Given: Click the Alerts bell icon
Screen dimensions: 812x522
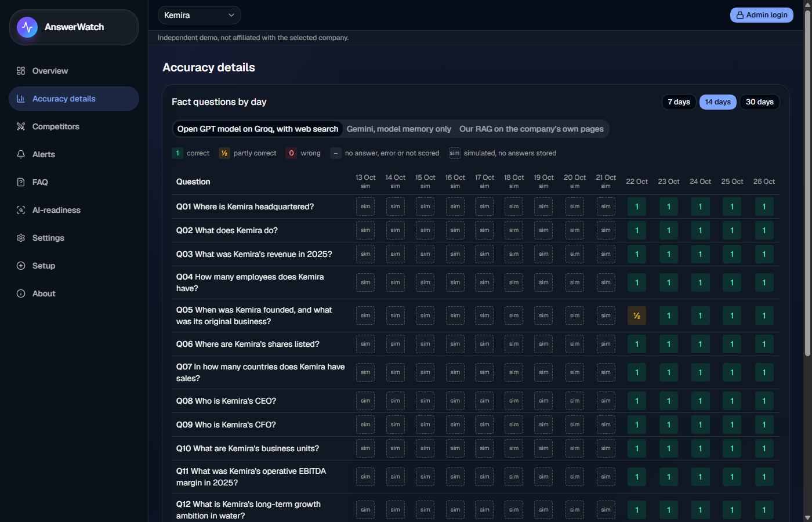Looking at the screenshot, I should click(x=21, y=154).
